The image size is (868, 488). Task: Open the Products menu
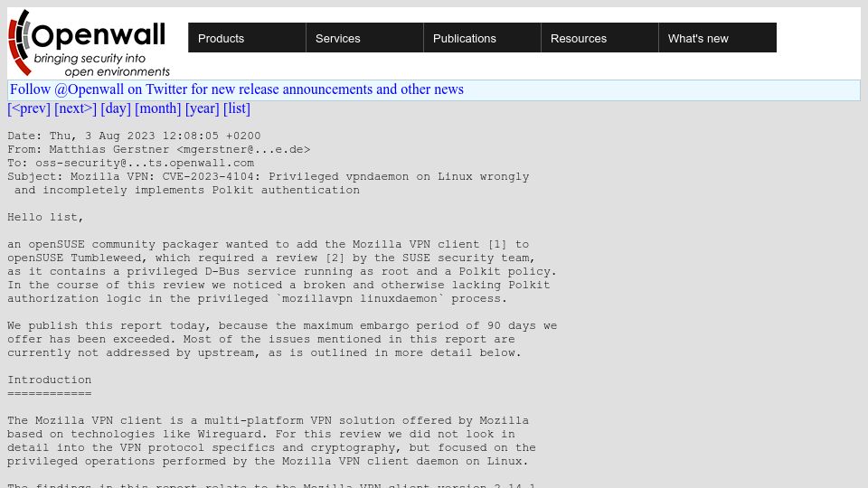coord(247,38)
